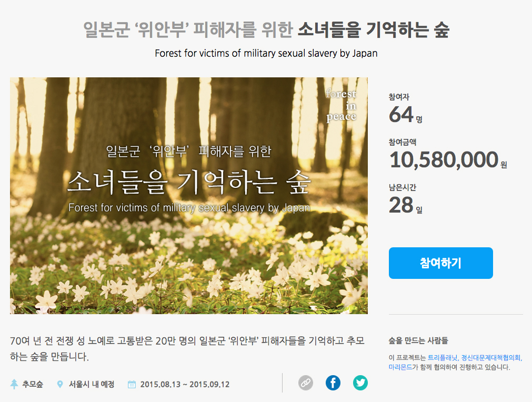Image resolution: width=532 pixels, height=402 pixels.
Task: Open the 트리플래닛 link
Action: coord(443,358)
